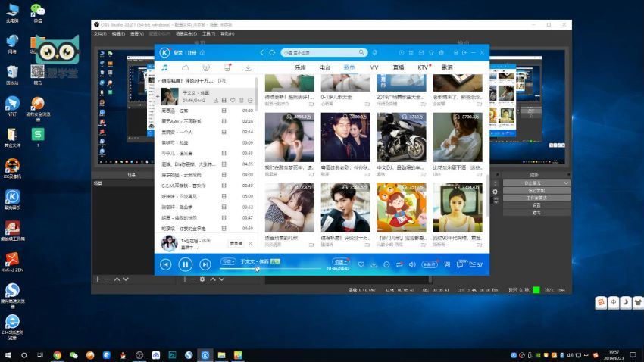Image resolution: width=644 pixels, height=362 pixels.
Task: Mute the KuGou volume speaker icon
Action: (x=412, y=264)
